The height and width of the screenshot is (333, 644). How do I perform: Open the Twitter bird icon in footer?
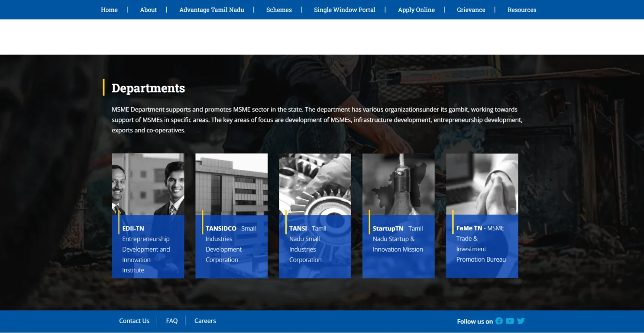pyautogui.click(x=521, y=321)
